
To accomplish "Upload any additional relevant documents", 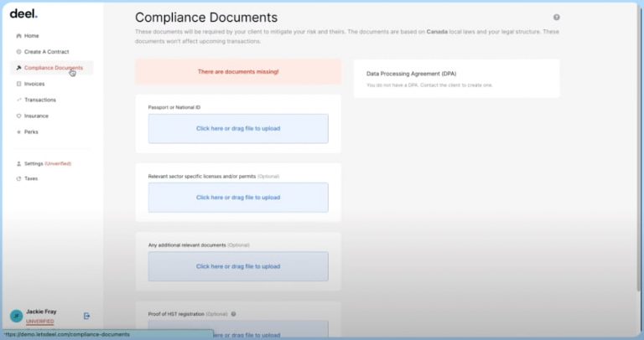I will point(238,266).
